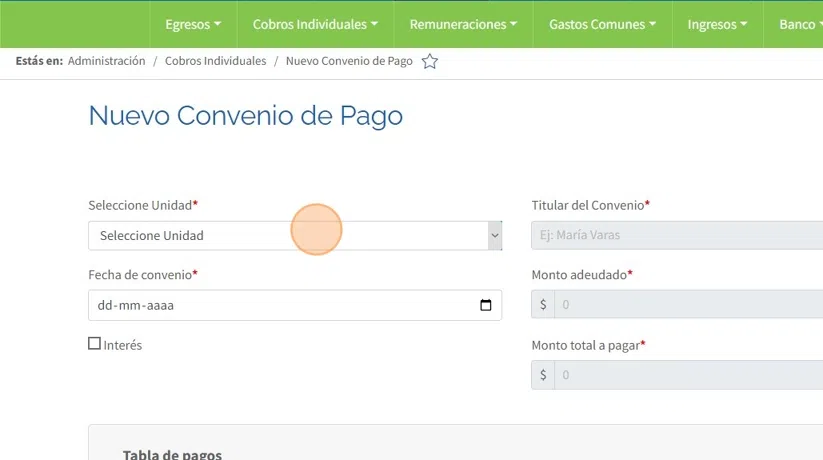
Task: Open the Gastos Comunes menu
Action: [x=603, y=25]
